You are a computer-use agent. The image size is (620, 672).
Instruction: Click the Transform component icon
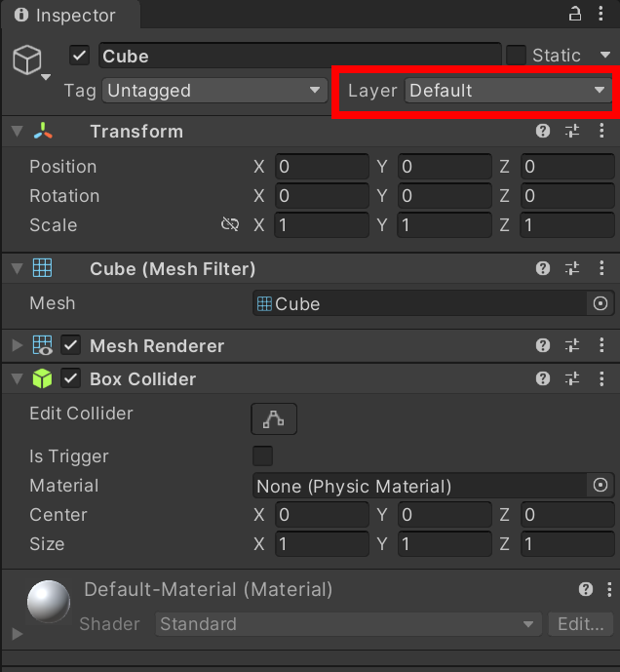pos(43,131)
